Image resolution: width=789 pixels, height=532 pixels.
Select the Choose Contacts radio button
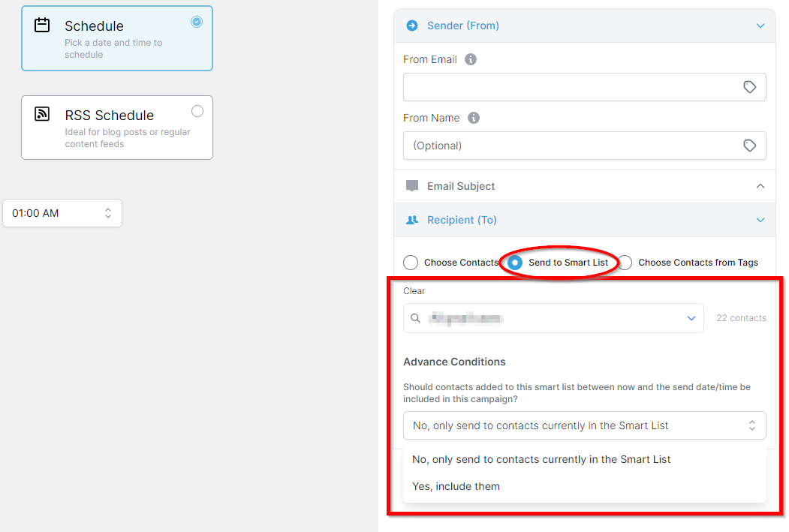pyautogui.click(x=411, y=263)
